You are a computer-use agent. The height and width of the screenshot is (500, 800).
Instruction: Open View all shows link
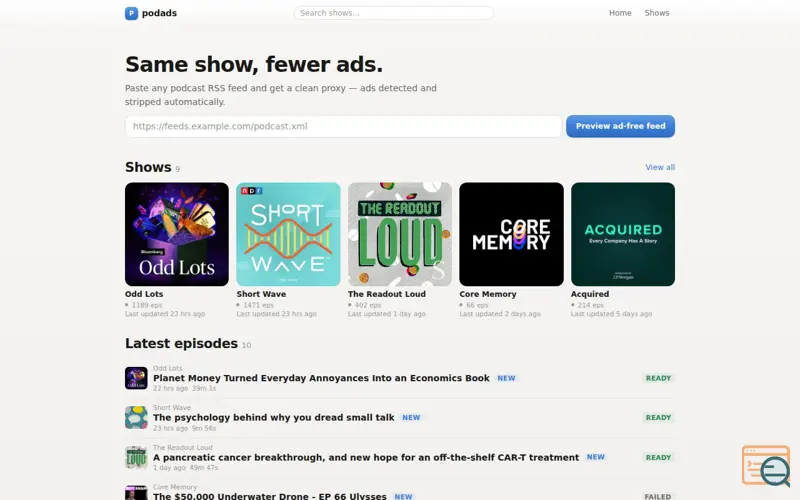[x=660, y=167]
